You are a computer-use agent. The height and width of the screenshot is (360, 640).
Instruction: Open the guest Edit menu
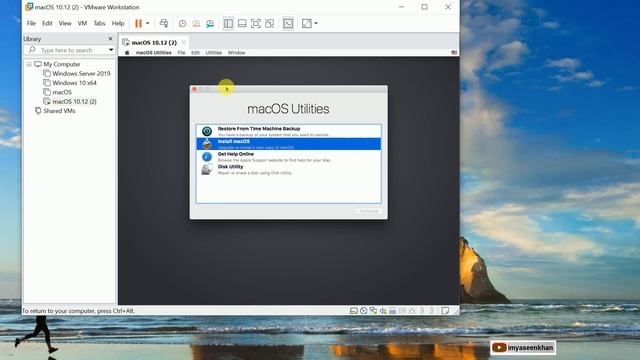pos(195,52)
